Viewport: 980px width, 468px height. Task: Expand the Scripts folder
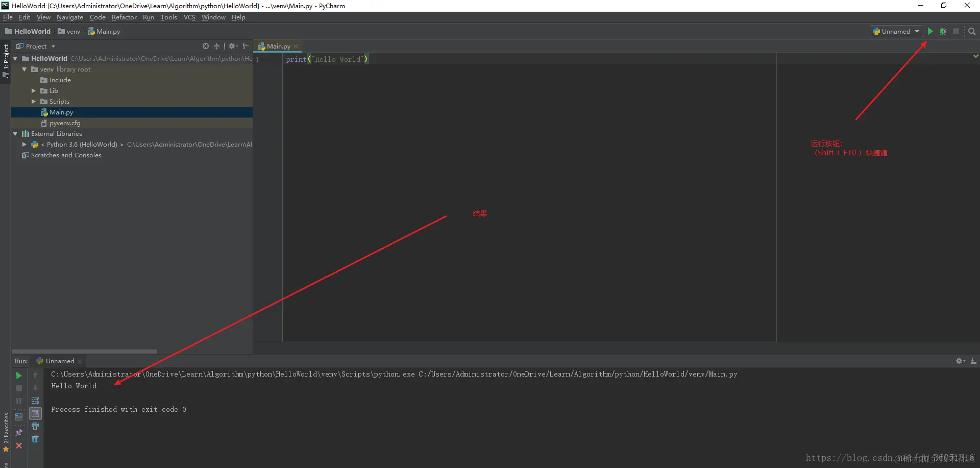coord(34,102)
